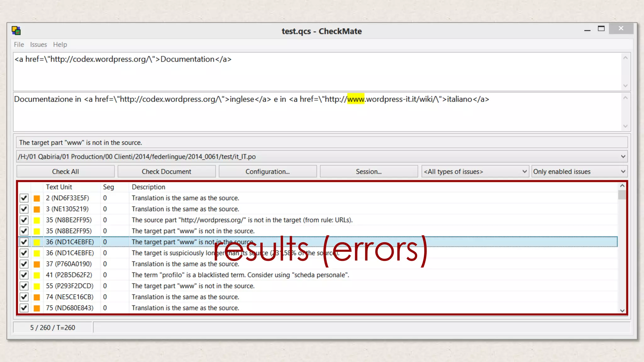644x362 pixels.
Task: Click the Text Unit column header
Action: (72, 187)
